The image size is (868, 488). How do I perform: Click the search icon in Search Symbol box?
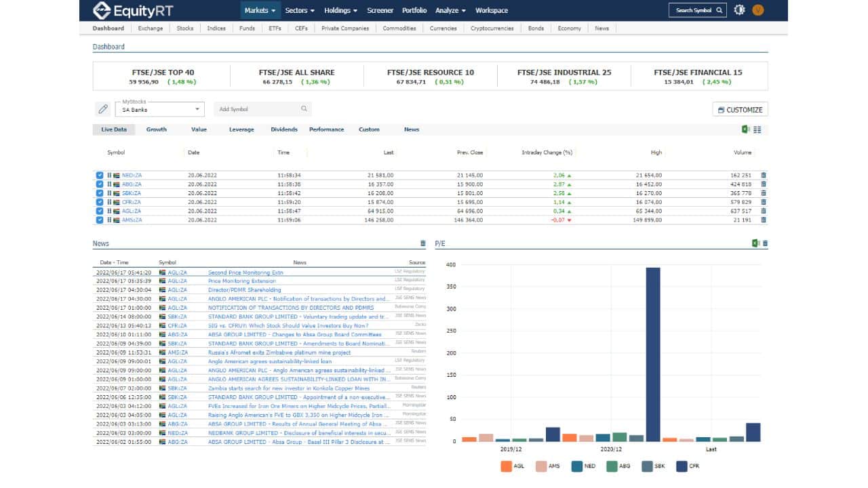tap(719, 10)
